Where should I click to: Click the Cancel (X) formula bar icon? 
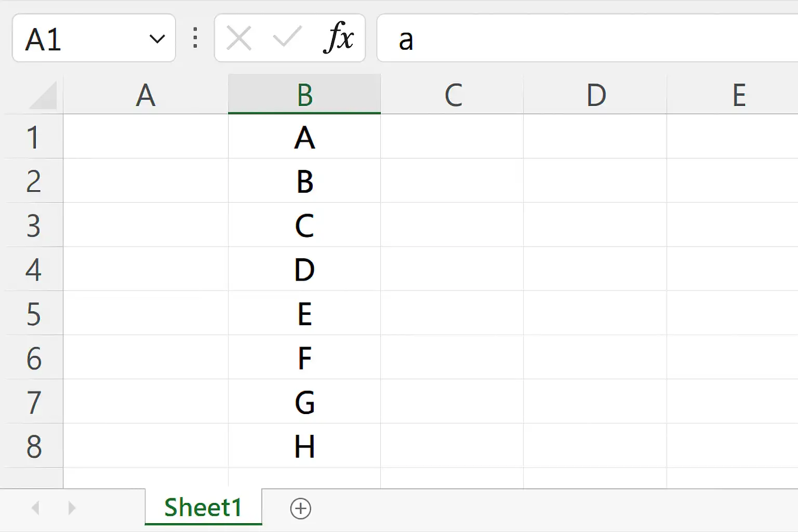(x=239, y=38)
